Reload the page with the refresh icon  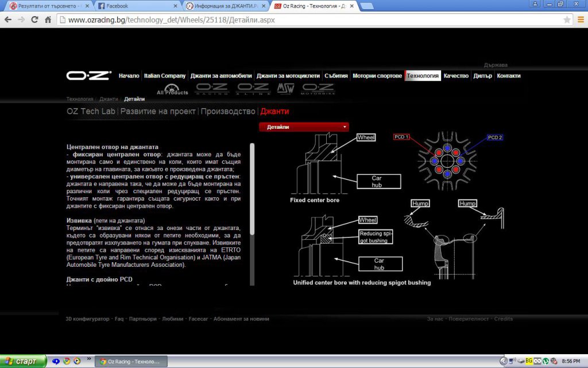(x=34, y=20)
